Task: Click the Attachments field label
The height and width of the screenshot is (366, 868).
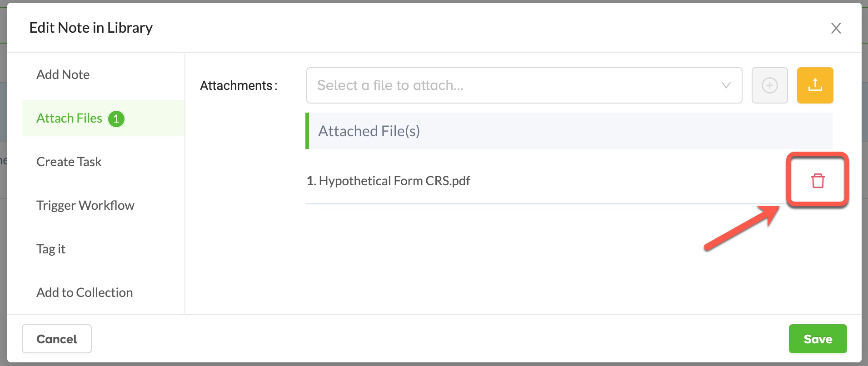Action: point(239,85)
